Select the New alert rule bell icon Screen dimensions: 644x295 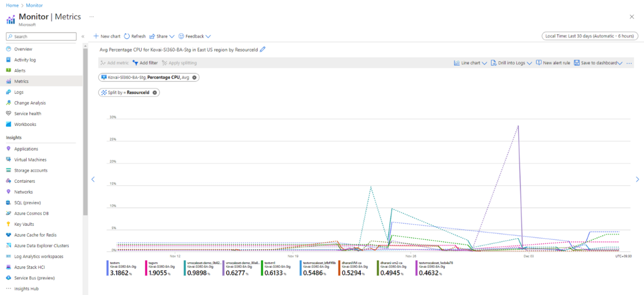[x=539, y=63]
